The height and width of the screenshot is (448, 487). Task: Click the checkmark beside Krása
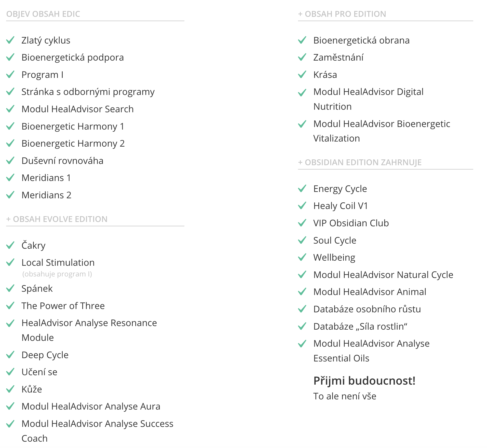pyautogui.click(x=302, y=74)
